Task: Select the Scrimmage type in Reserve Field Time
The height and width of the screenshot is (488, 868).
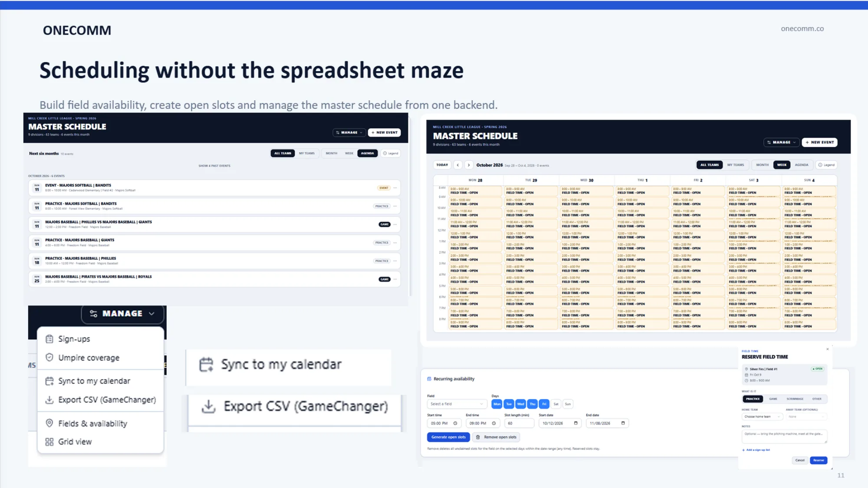Action: (795, 399)
